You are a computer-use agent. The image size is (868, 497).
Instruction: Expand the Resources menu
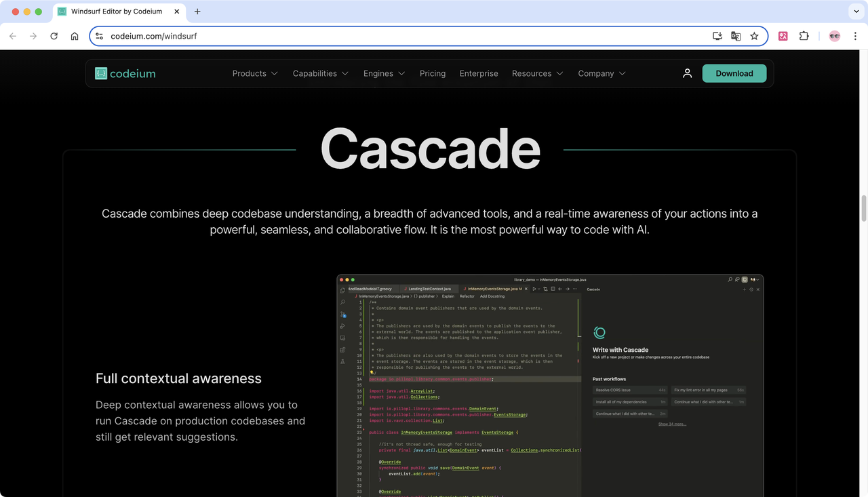pyautogui.click(x=538, y=73)
